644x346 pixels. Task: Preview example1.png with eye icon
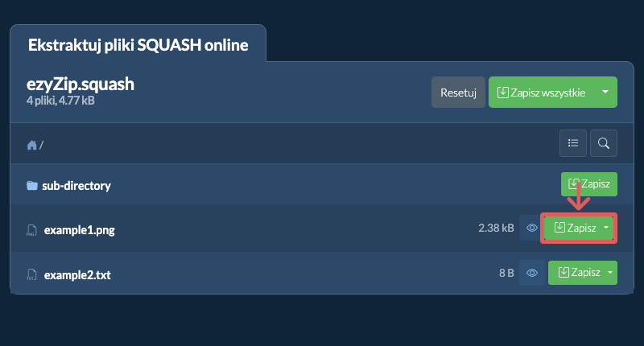click(532, 228)
